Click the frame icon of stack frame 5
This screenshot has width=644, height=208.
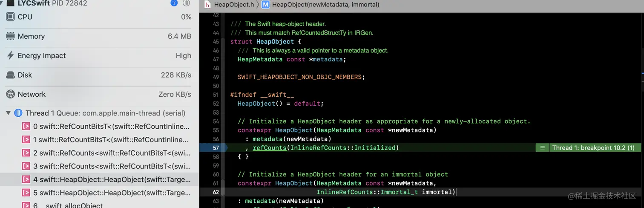click(26, 193)
